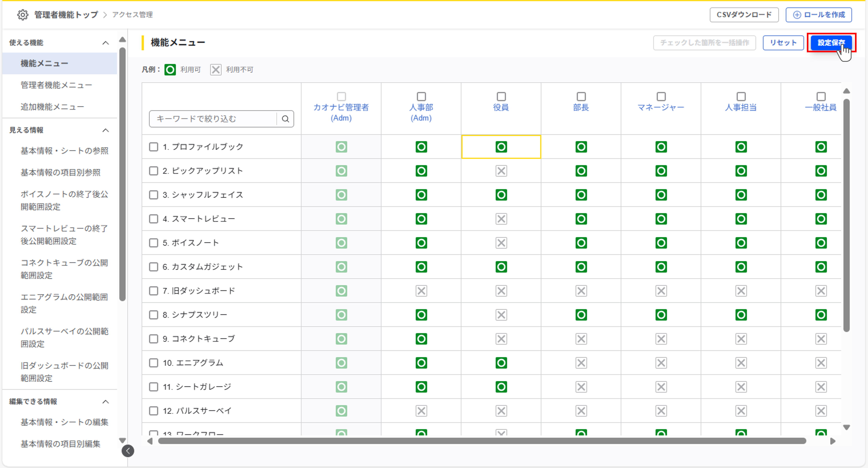The image size is (868, 468).
Task: Open 管理者機能メニュー in the sidebar
Action: 56,85
